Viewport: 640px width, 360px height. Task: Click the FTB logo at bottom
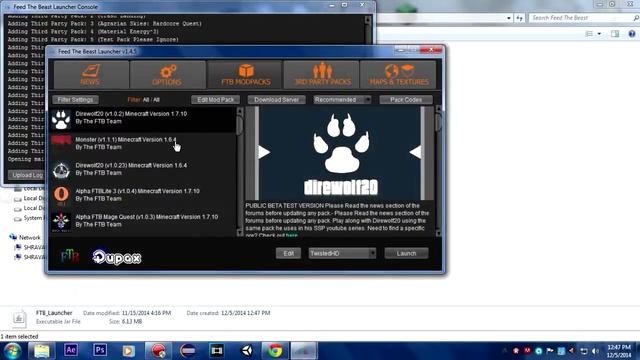tap(70, 256)
